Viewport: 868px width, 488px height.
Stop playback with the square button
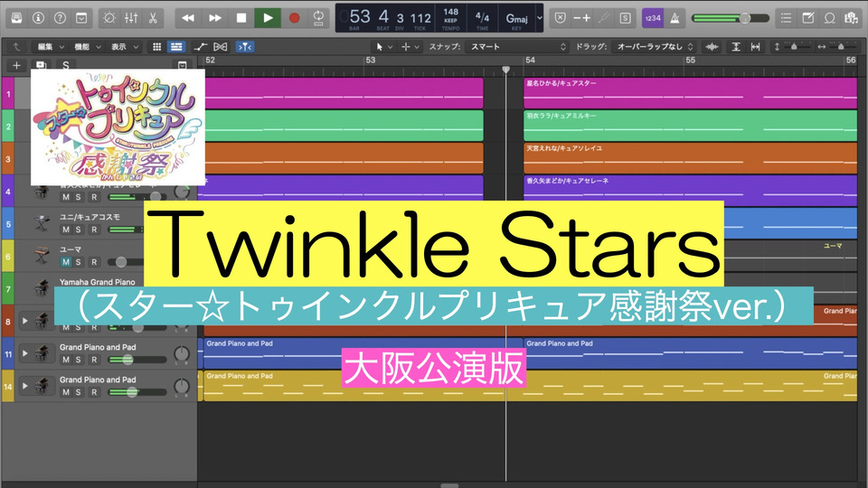click(x=241, y=18)
